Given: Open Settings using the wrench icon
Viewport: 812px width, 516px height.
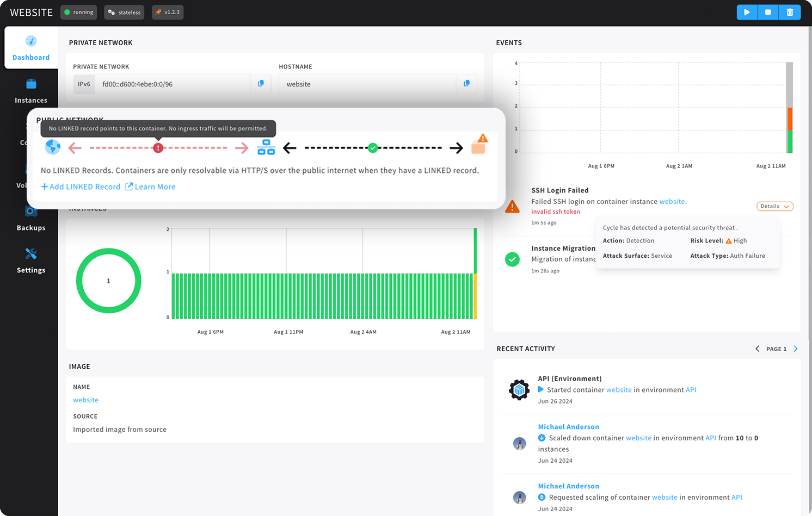Looking at the screenshot, I should tap(31, 260).
